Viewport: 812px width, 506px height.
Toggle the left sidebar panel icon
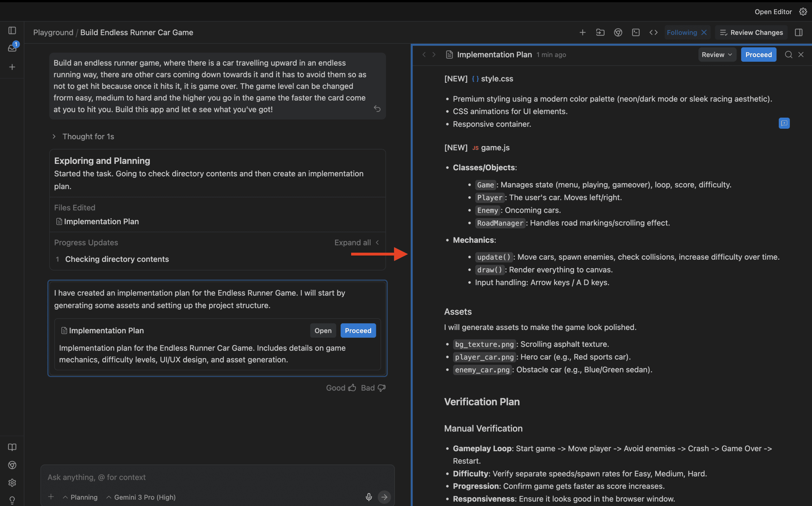(12, 30)
